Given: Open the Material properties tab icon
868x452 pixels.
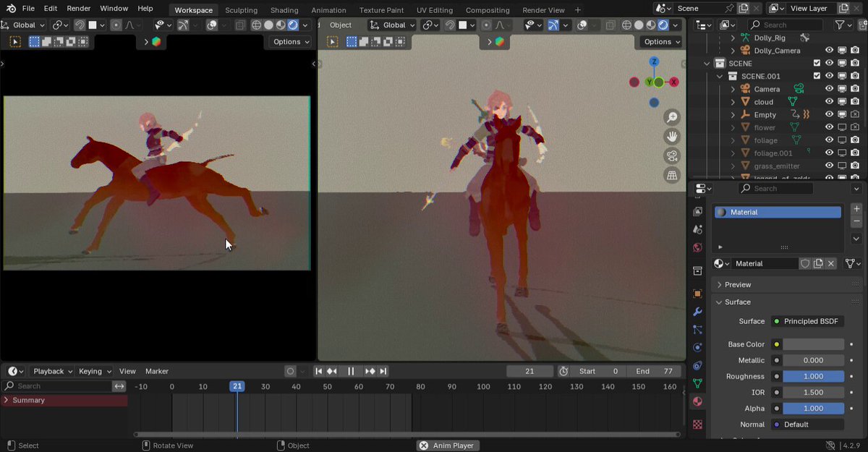Looking at the screenshot, I should [x=697, y=401].
